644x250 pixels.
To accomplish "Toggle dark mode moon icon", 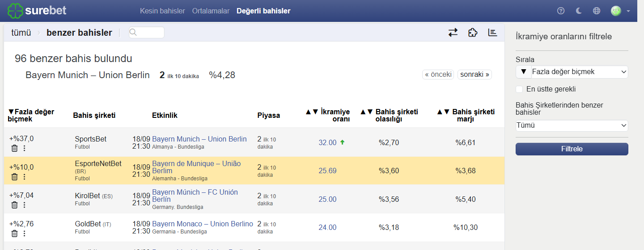I will (579, 11).
